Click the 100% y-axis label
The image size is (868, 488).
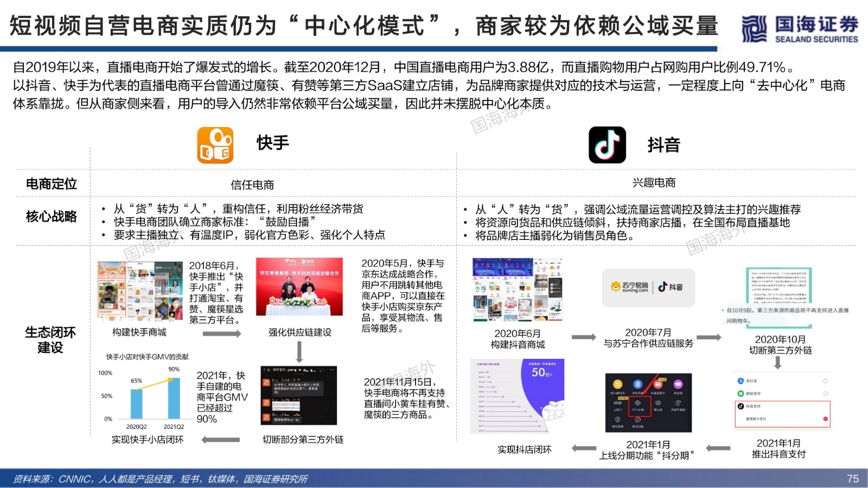[105, 373]
